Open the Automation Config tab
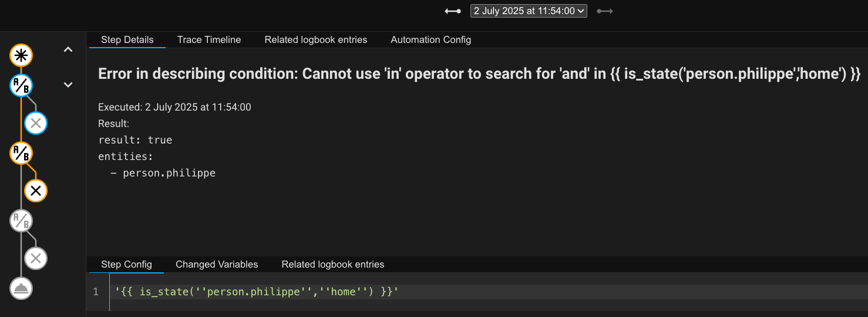The image size is (868, 317). (431, 39)
